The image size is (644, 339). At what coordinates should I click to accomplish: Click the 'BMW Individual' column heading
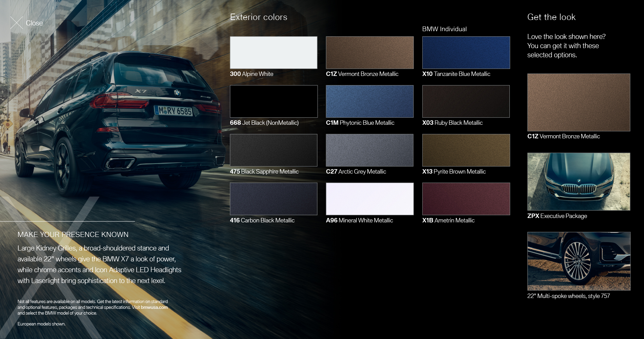click(x=444, y=29)
